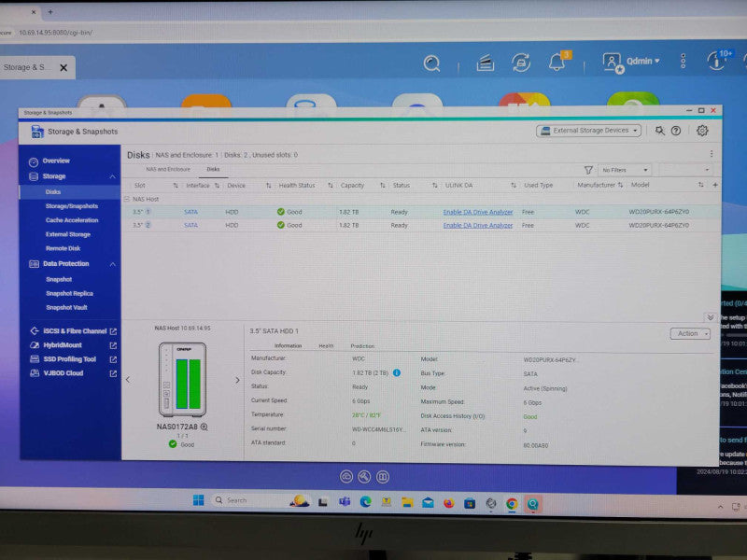Open Microsoft Teams from taskbar
This screenshot has height=560, width=747.
[x=345, y=502]
